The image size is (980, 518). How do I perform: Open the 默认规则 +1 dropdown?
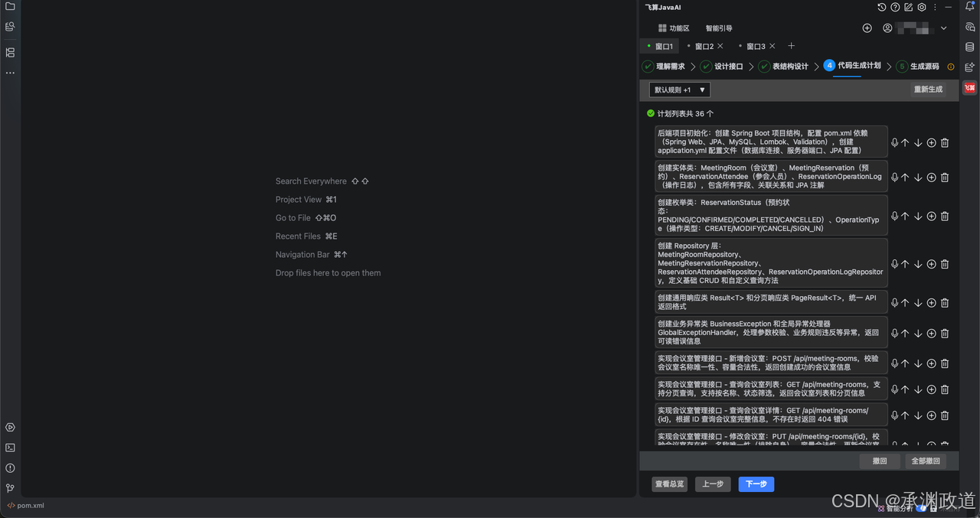[680, 90]
